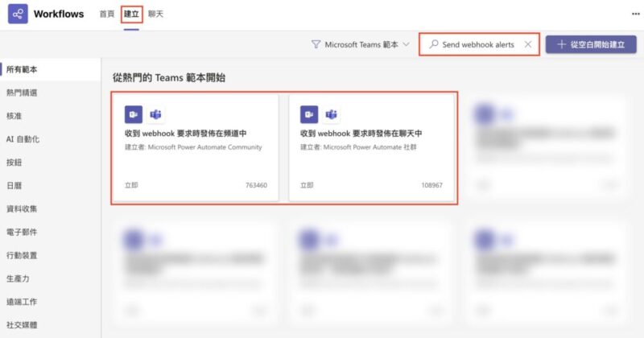Select 所有範本 category
This screenshot has height=338, width=644.
click(x=50, y=69)
